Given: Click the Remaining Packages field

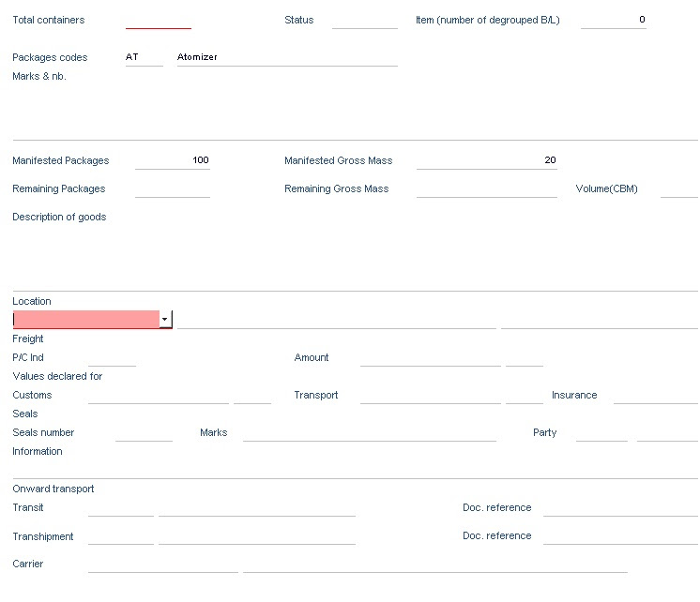Looking at the screenshot, I should pos(173,188).
